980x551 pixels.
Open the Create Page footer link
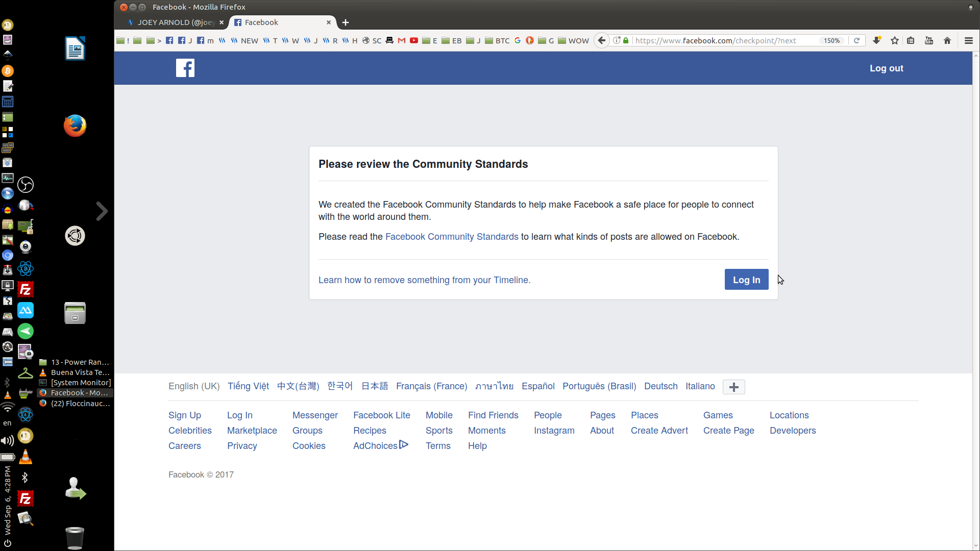728,431
